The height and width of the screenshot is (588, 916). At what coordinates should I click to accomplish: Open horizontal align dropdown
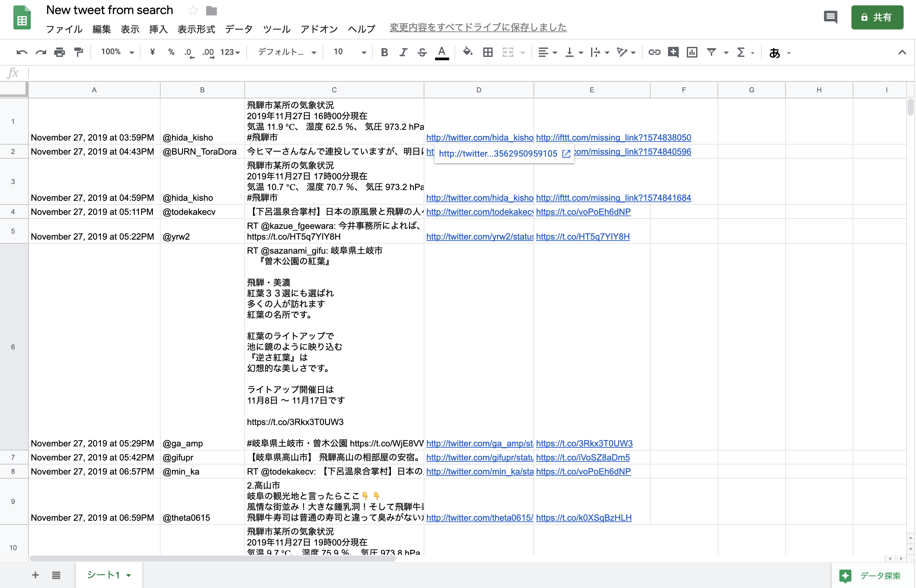tap(548, 52)
